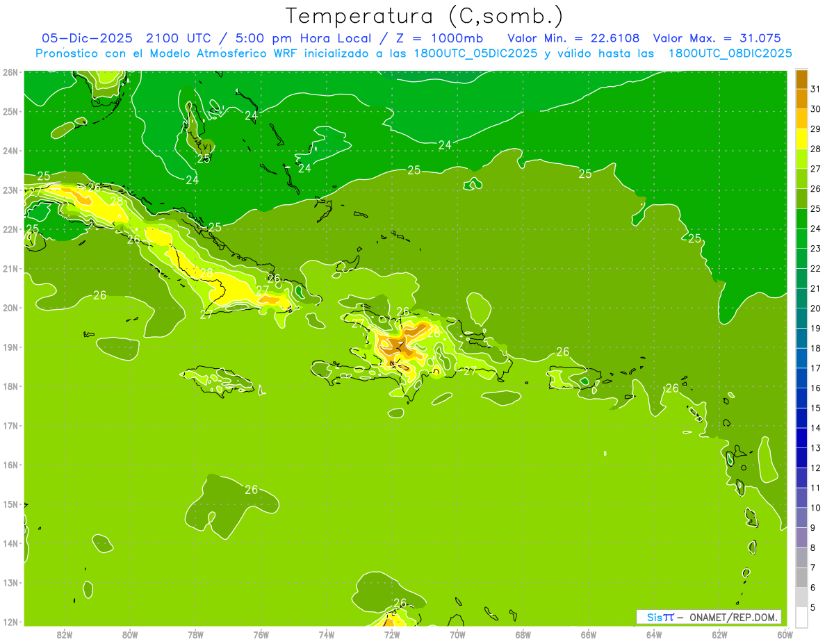
Task: Click the '74W' longitude axis label
Action: click(x=327, y=634)
